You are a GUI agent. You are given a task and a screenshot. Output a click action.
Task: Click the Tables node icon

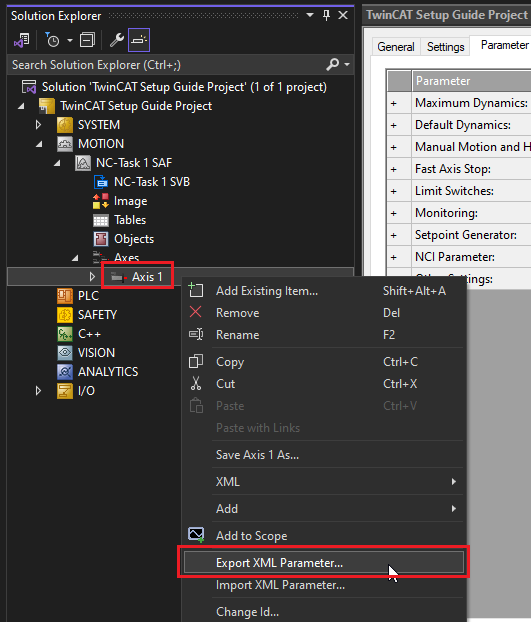point(101,220)
